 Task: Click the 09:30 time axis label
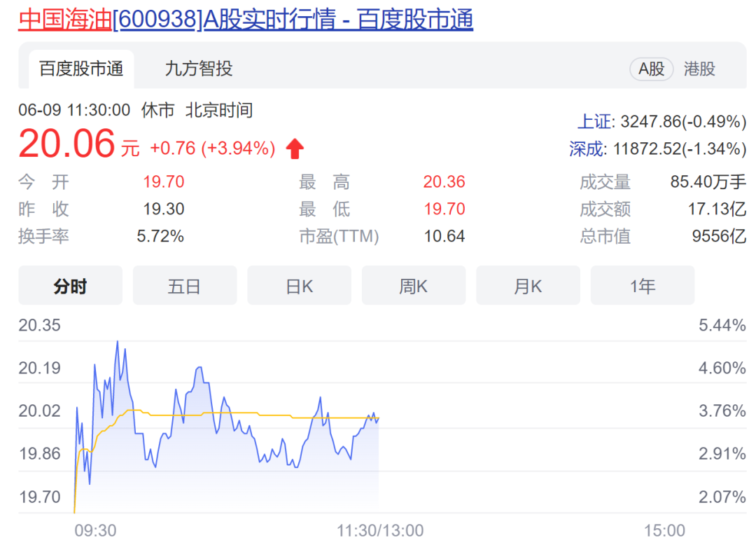[95, 530]
